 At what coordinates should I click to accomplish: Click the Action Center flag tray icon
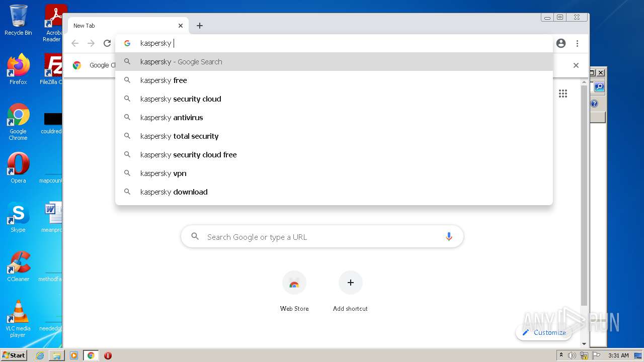click(596, 355)
